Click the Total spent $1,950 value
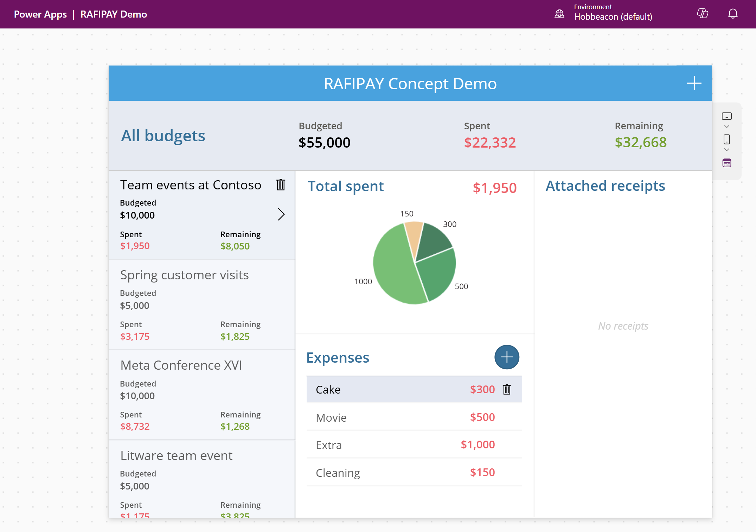The image size is (756, 532). 494,188
